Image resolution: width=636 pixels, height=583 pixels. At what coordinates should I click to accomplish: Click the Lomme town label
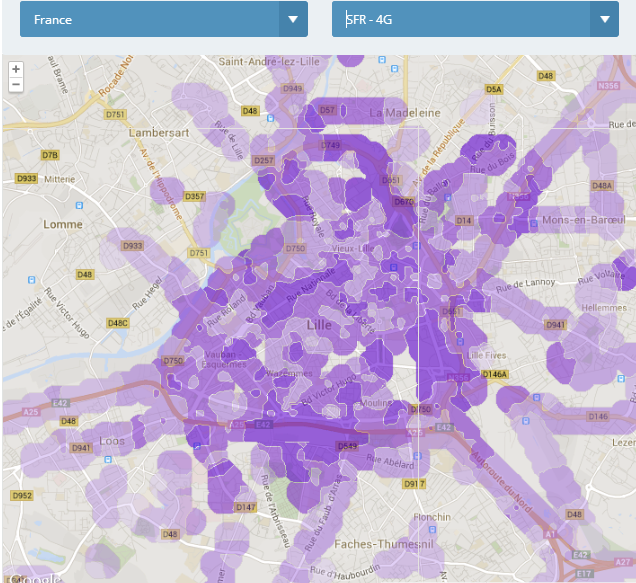[x=63, y=224]
